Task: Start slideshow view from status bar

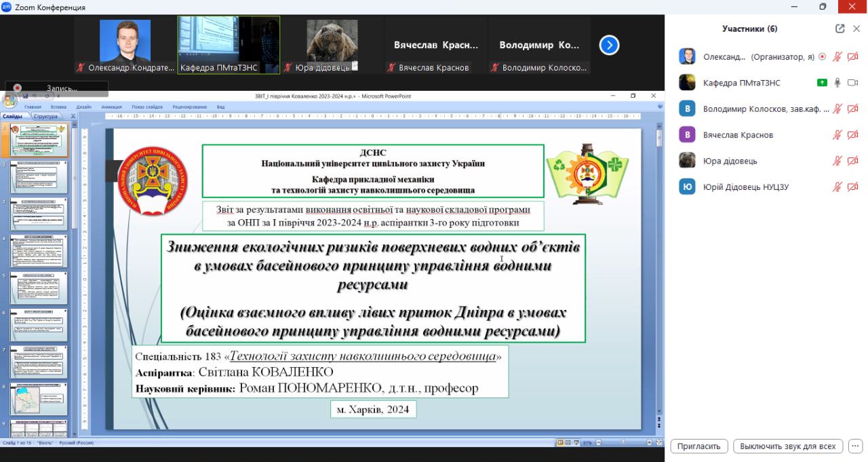Action: click(576, 443)
